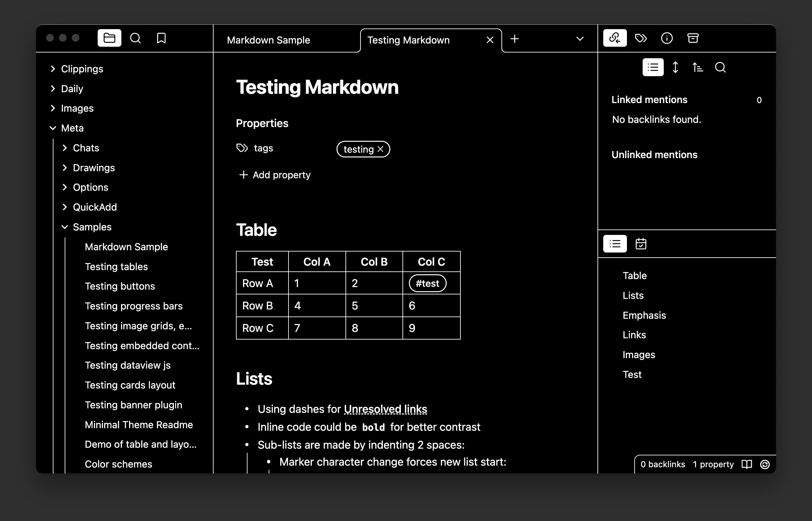Toggle show more context arrows icon
Image resolution: width=812 pixels, height=521 pixels.
coord(675,67)
